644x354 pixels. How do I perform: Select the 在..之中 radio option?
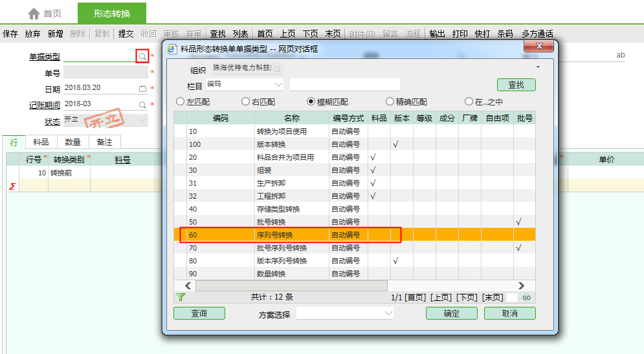(469, 102)
